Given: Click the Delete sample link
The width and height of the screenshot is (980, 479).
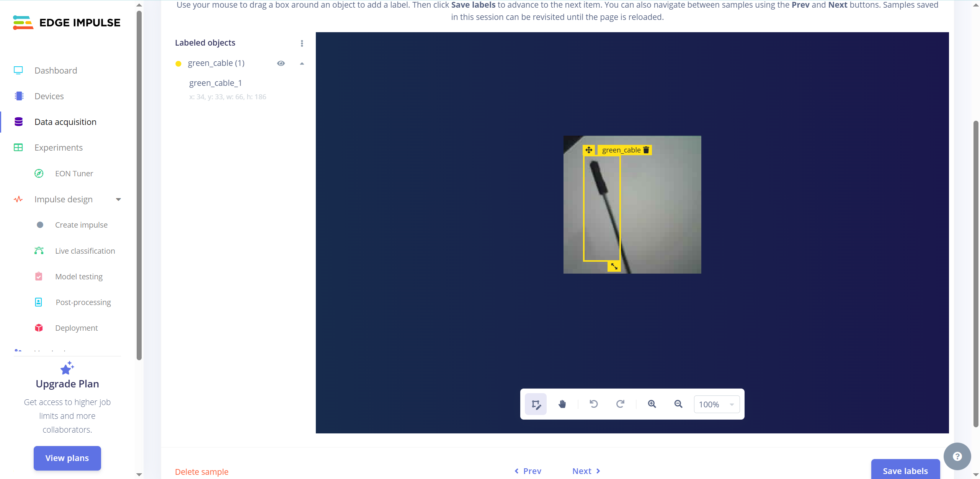Looking at the screenshot, I should pyautogui.click(x=201, y=472).
